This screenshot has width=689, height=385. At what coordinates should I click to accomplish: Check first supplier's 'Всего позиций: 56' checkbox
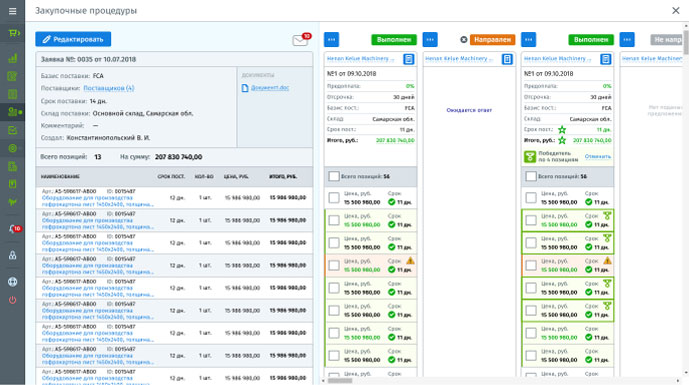(334, 176)
